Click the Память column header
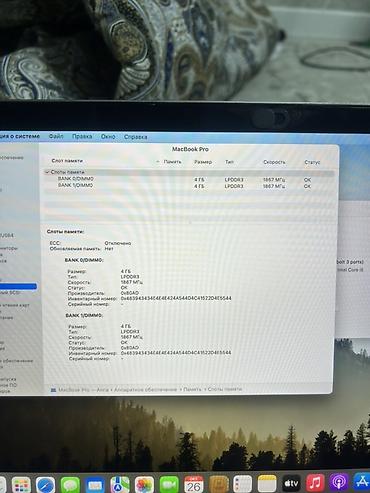This screenshot has height=493, width=370. 172,162
